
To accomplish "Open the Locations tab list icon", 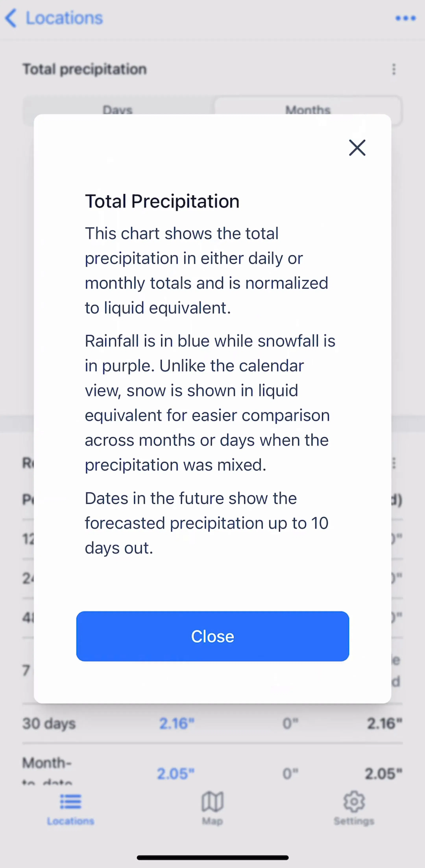I will click(70, 801).
